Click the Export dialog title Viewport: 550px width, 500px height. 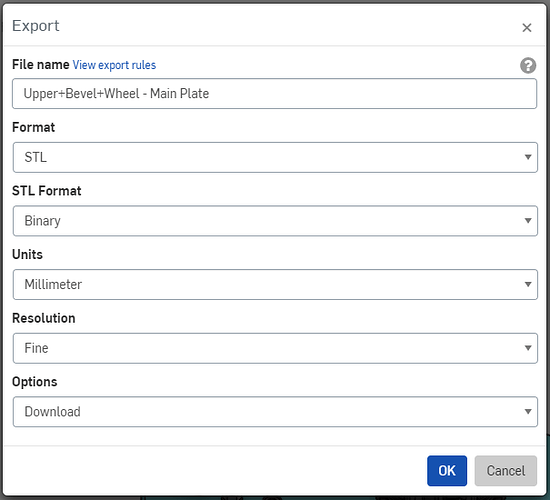pyautogui.click(x=36, y=26)
